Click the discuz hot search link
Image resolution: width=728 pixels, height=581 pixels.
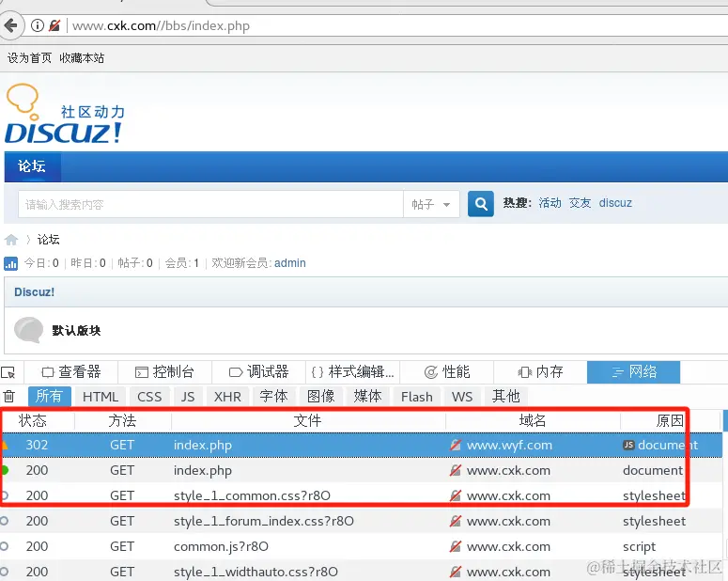pos(615,203)
